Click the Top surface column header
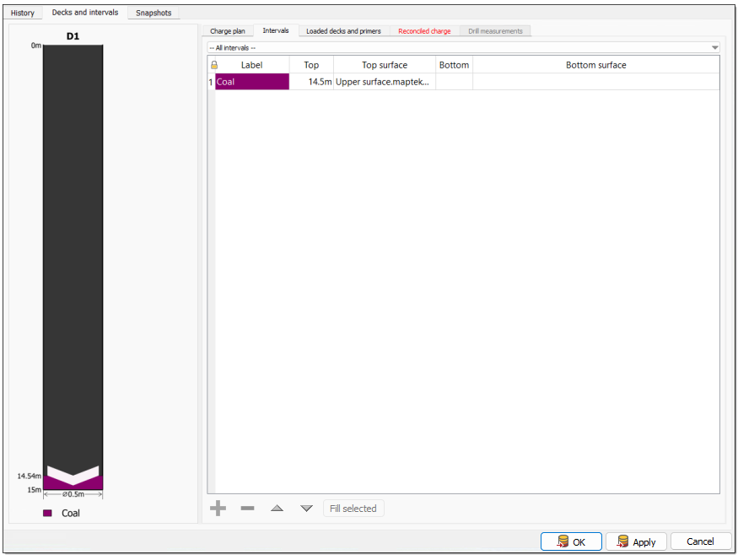Screen dimensions: 738x560 (x=385, y=65)
